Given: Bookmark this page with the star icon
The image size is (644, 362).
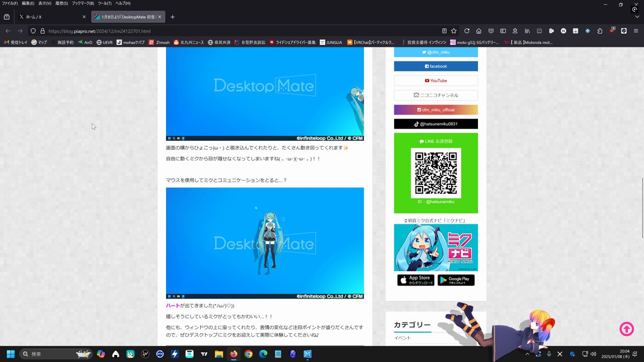Looking at the screenshot, I should tap(454, 31).
